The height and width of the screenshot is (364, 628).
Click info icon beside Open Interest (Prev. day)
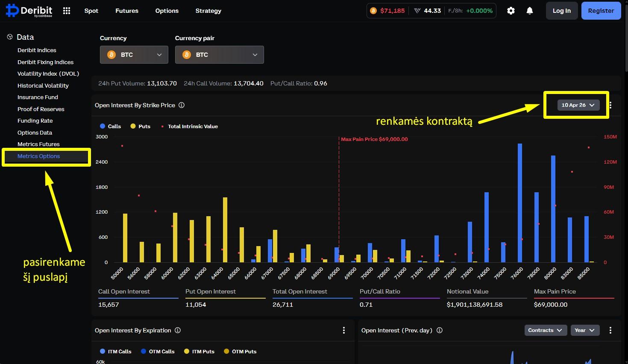(440, 330)
